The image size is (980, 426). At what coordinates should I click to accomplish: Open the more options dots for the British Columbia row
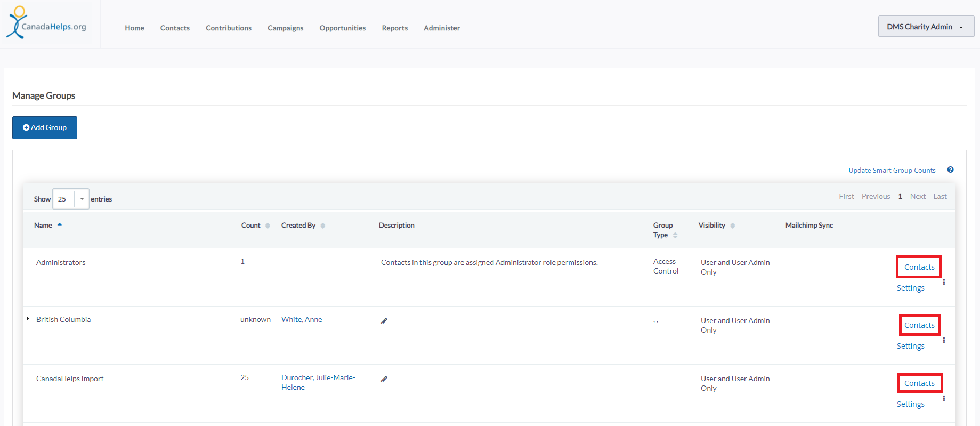944,340
